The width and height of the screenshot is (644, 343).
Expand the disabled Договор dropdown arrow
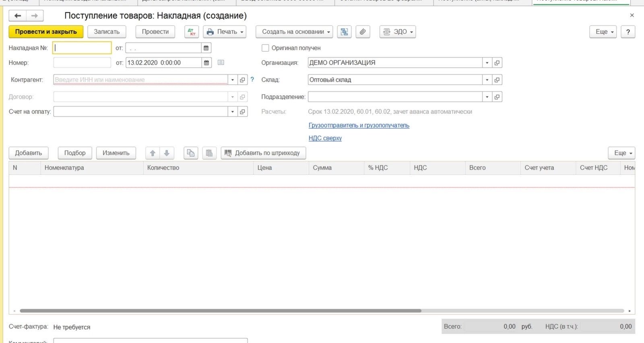click(232, 97)
